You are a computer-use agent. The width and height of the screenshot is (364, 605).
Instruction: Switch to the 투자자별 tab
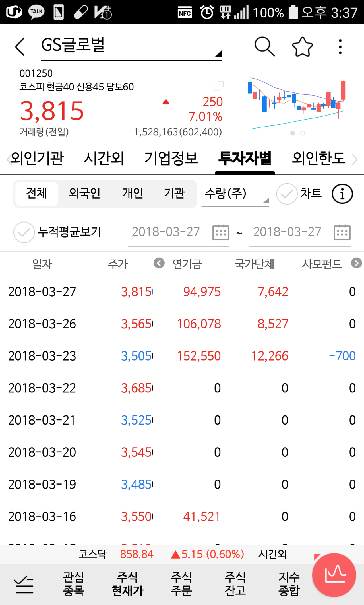click(245, 158)
